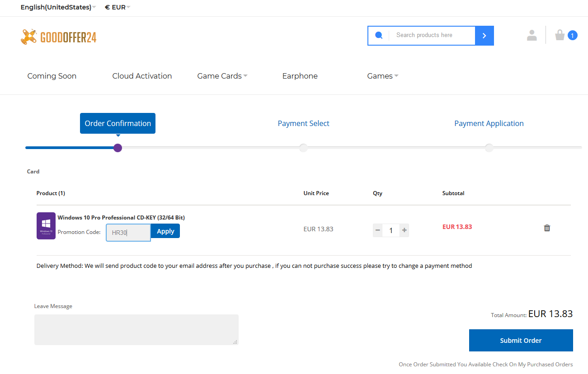Open the Coming Soon menu item
This screenshot has width=588, height=374.
click(x=52, y=76)
